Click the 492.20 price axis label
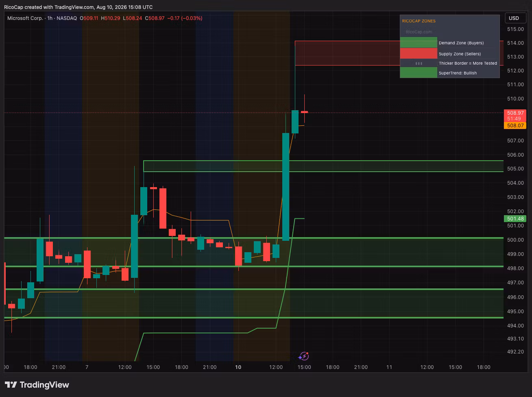Viewport: 532px width, 397px height. click(x=515, y=352)
